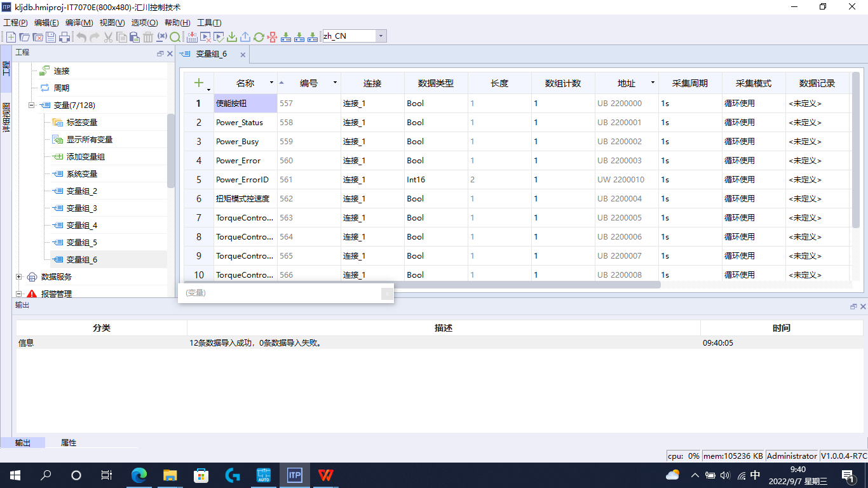Click the Open project folder icon
This screenshot has height=488, width=868.
point(24,37)
